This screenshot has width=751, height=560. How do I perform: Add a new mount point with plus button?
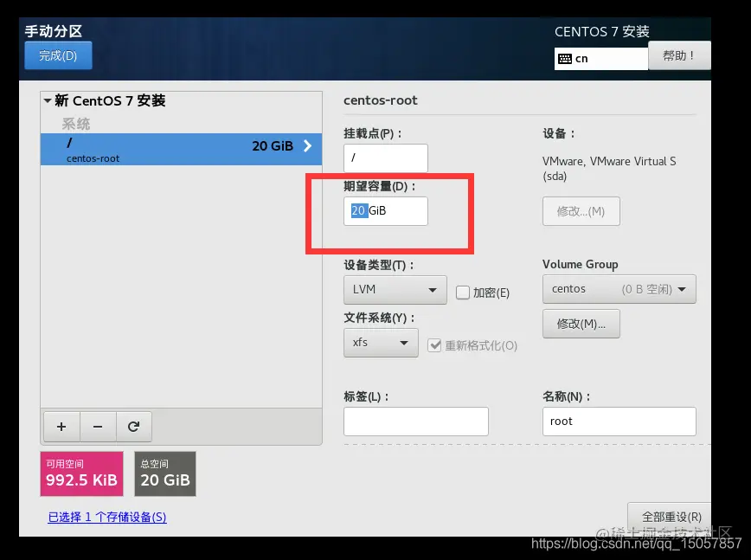coord(61,427)
